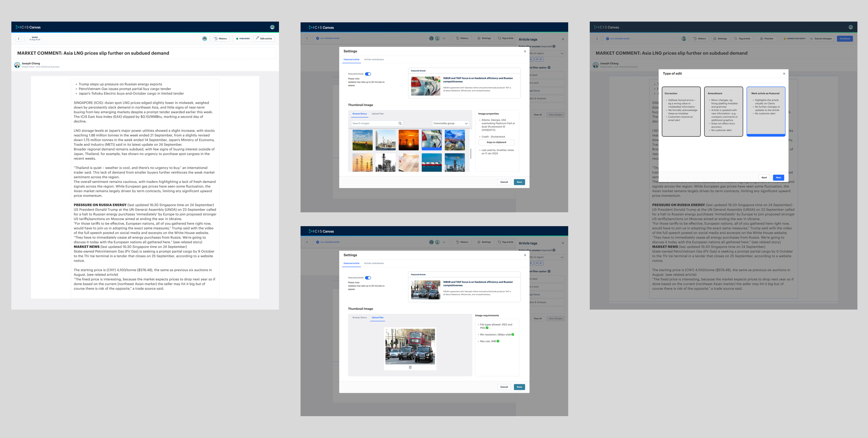The image size is (868, 438).
Task: Close the Type of edit dialog
Action: click(784, 74)
